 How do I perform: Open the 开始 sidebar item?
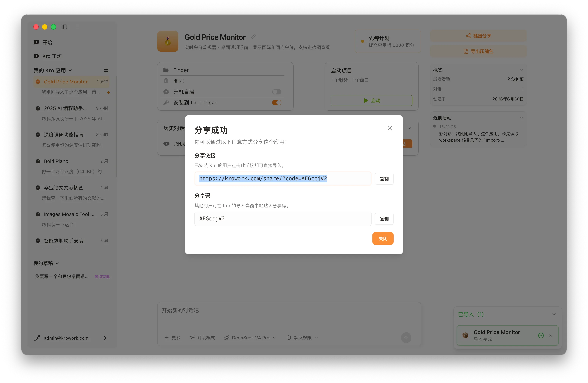tap(71, 42)
